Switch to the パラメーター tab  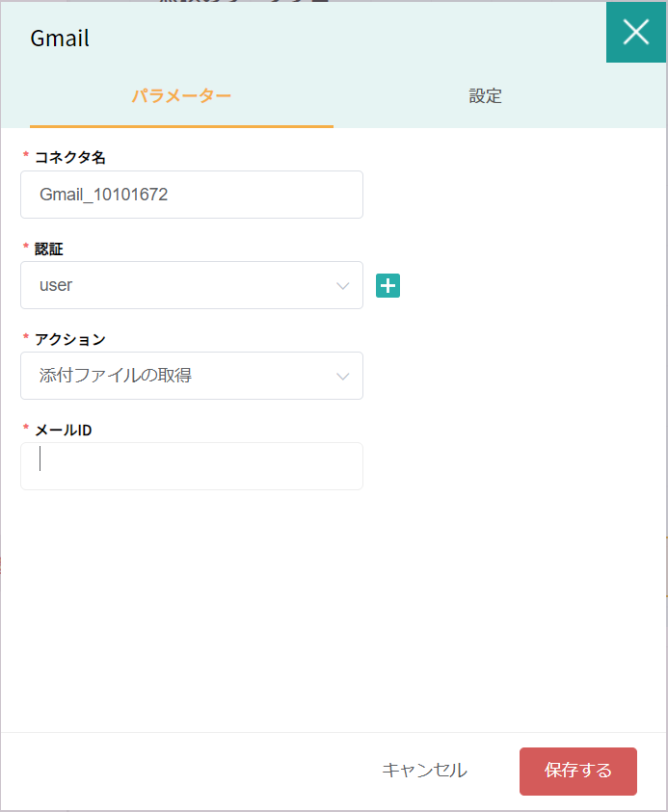[x=181, y=95]
